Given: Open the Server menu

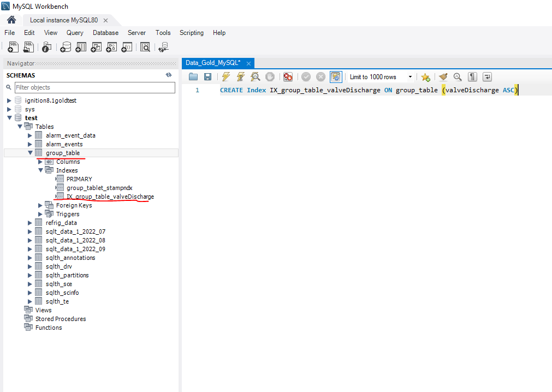Looking at the screenshot, I should (x=136, y=33).
